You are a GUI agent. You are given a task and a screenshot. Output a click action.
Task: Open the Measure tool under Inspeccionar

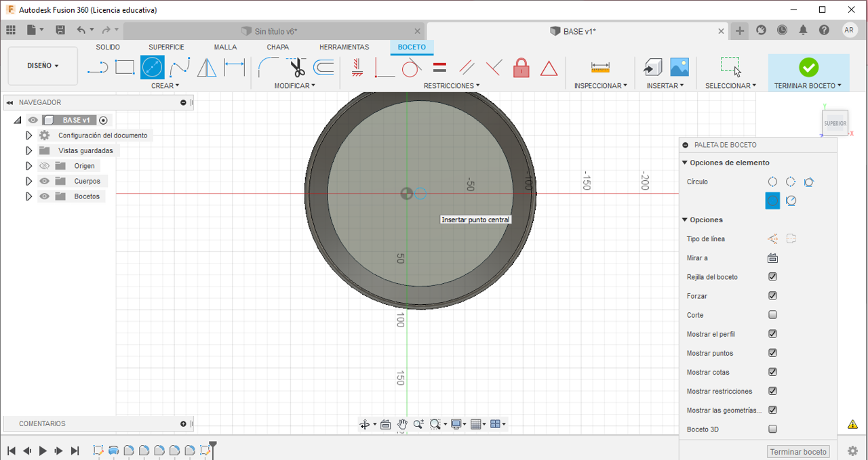(x=600, y=67)
